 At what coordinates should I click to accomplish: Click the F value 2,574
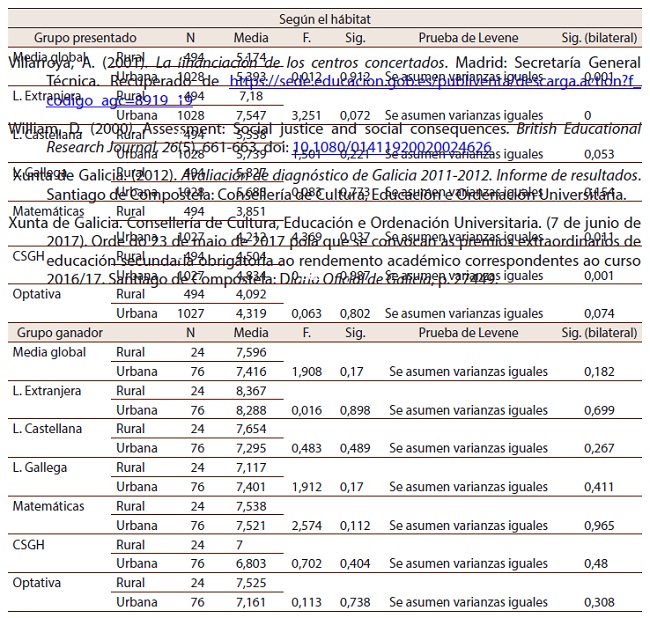[306, 526]
